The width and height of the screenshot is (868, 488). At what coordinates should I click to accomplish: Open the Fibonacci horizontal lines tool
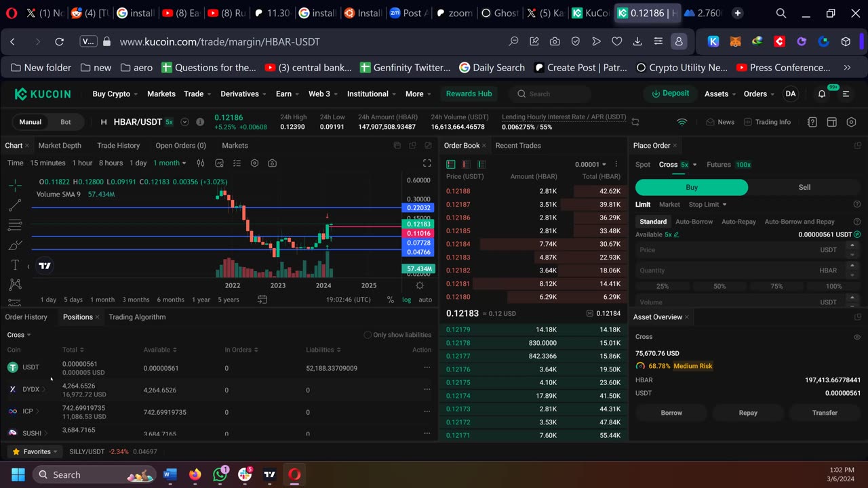(x=15, y=225)
